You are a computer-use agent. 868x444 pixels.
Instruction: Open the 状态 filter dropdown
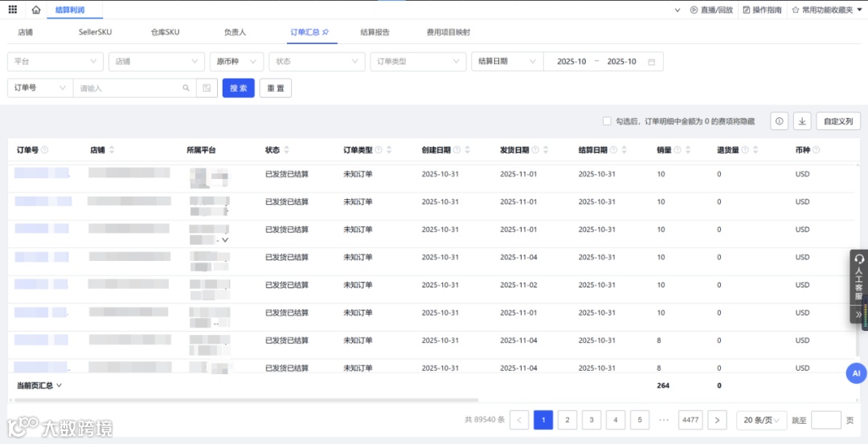point(317,62)
